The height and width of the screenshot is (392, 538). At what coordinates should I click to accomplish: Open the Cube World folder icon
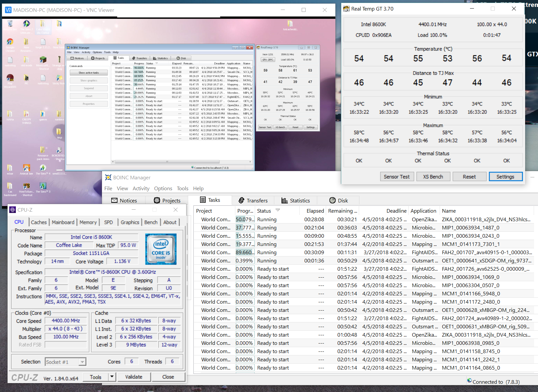[x=43, y=24]
